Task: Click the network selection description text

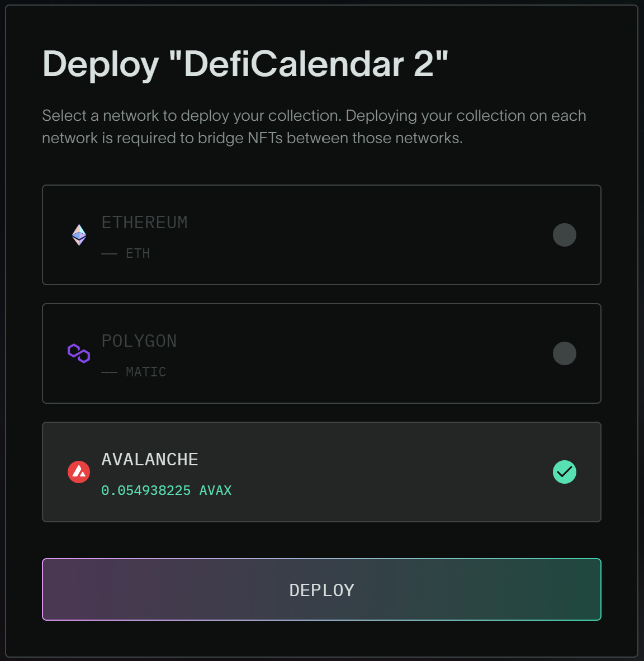Action: pos(314,126)
